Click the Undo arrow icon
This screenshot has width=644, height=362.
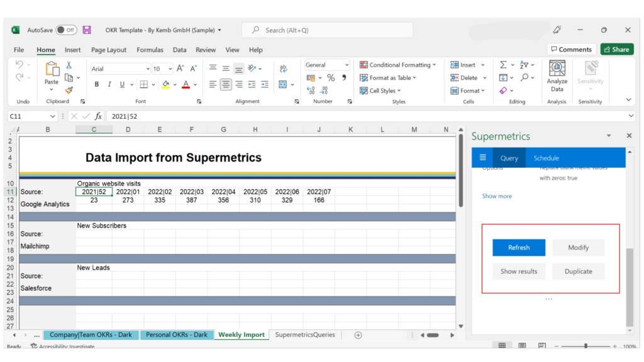[19, 65]
